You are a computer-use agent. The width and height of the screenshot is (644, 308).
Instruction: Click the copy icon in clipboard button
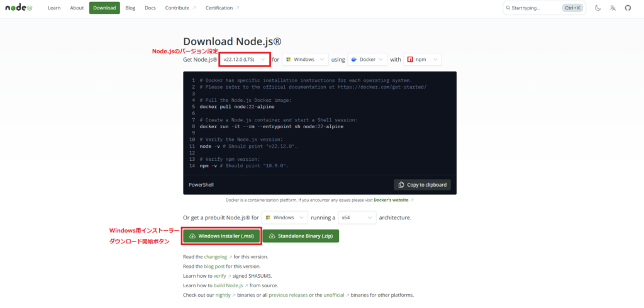click(401, 185)
